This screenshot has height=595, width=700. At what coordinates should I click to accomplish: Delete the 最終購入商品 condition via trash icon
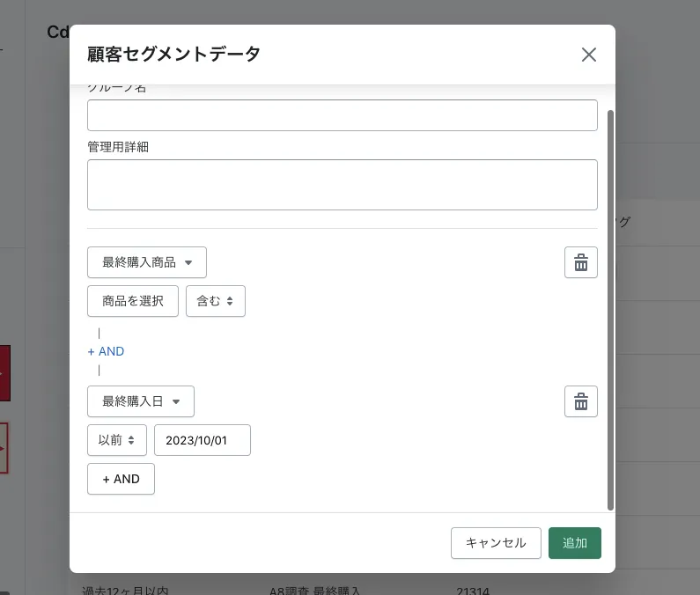pyautogui.click(x=580, y=262)
